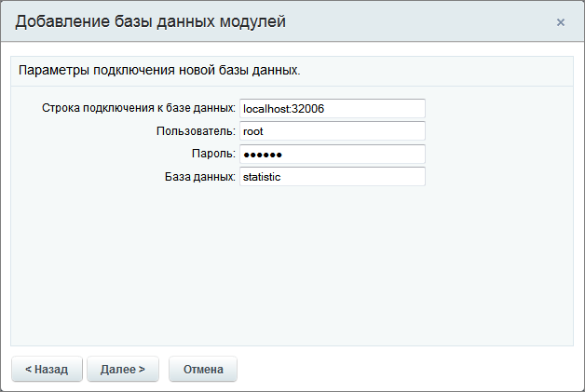Viewport: 585px width, 392px height.
Task: Proceed with the 'Далее >' button
Action: click(123, 370)
